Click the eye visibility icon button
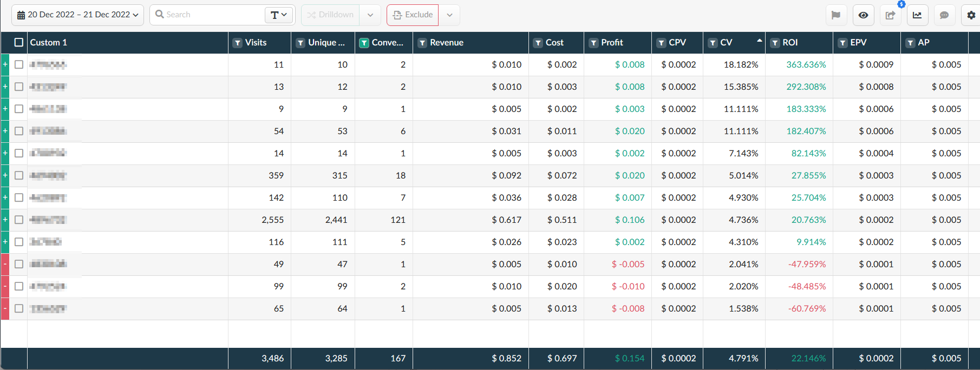Screen dimensions: 980x370 click(x=863, y=15)
